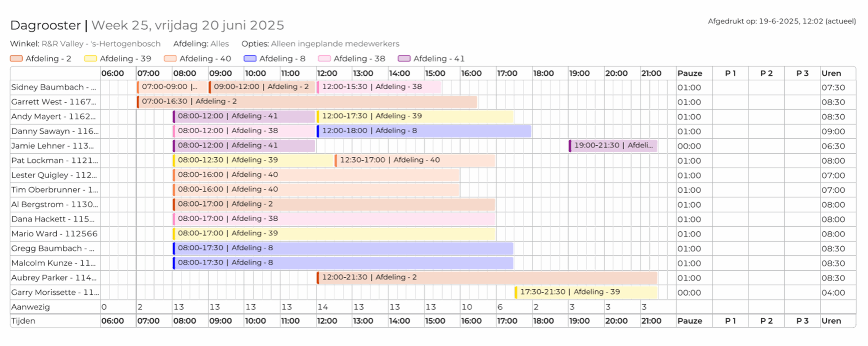The image size is (868, 346).
Task: Select Garry Morissette's 17:30-21:30 shift
Action: click(586, 292)
